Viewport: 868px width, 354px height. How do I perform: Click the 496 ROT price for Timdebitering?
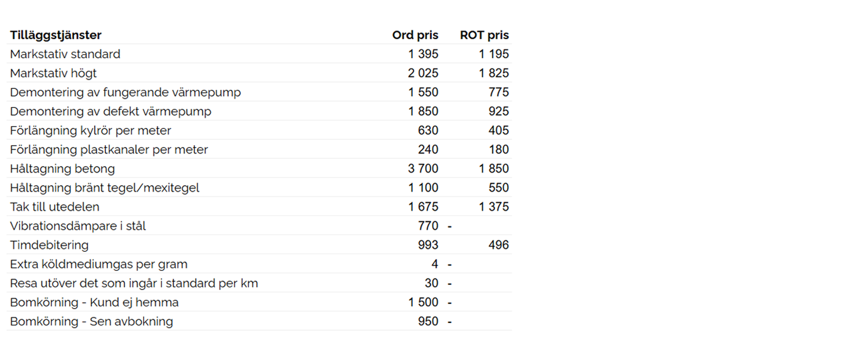pos(499,245)
